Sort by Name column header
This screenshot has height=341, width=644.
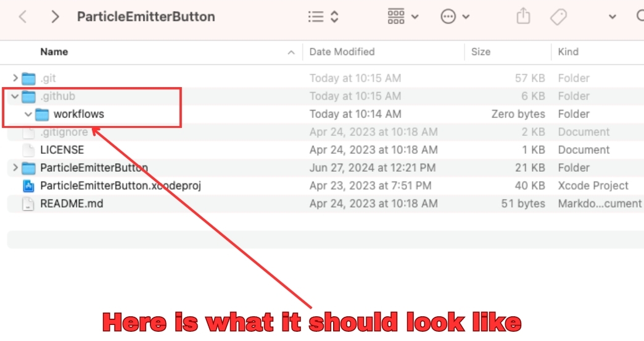(54, 52)
